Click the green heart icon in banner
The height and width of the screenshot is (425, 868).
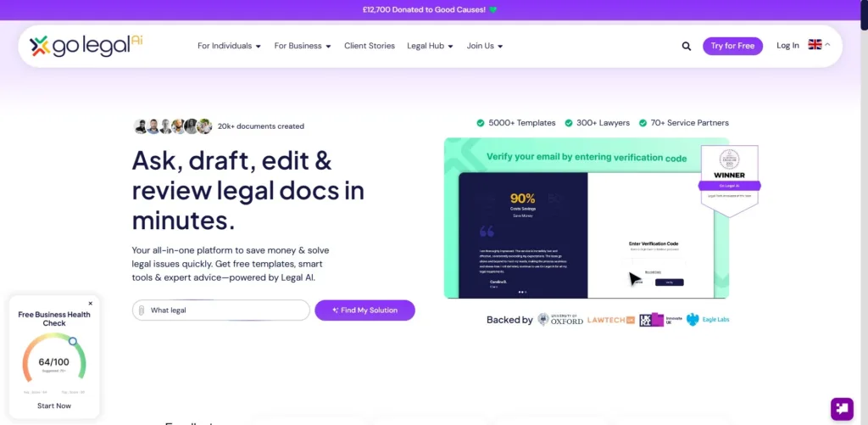[x=493, y=10]
